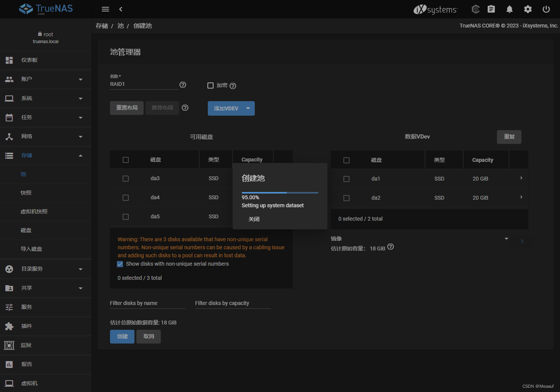Open the 池 submenu item
Screen dimensions: 560x392
click(46, 174)
